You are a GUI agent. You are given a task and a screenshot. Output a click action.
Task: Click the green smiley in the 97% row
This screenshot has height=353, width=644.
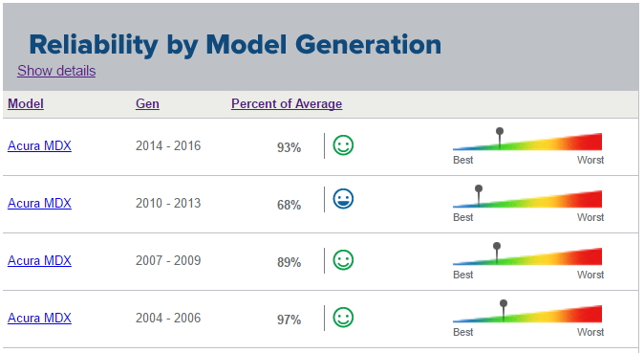343,318
